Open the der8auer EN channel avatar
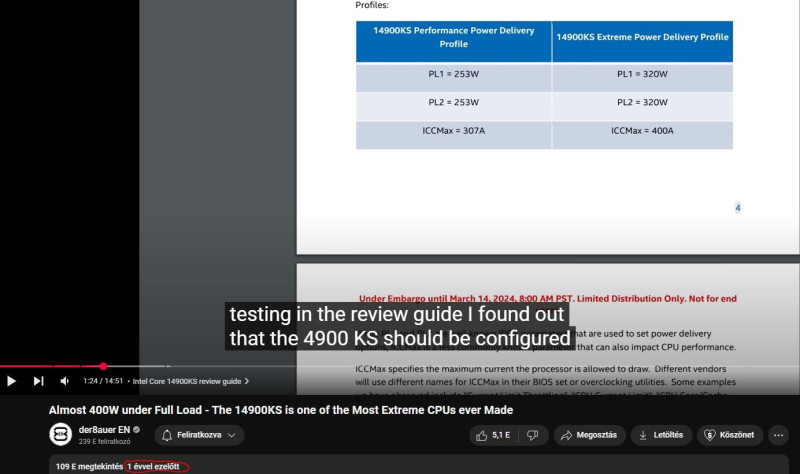 tap(60, 435)
